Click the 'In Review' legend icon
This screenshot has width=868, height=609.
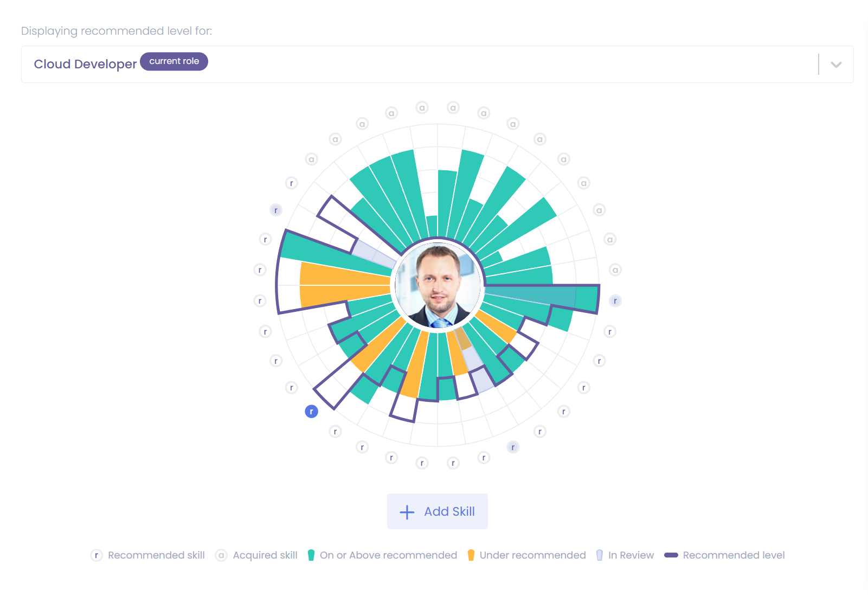[x=599, y=555]
